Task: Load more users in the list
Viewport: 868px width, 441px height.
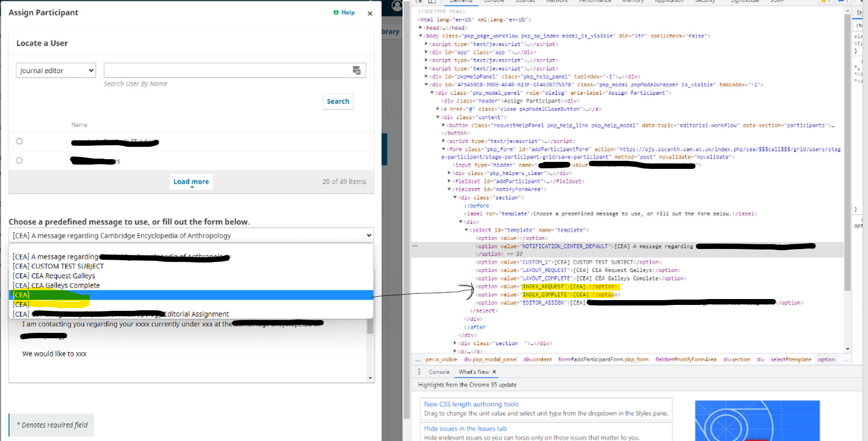Action: point(191,182)
